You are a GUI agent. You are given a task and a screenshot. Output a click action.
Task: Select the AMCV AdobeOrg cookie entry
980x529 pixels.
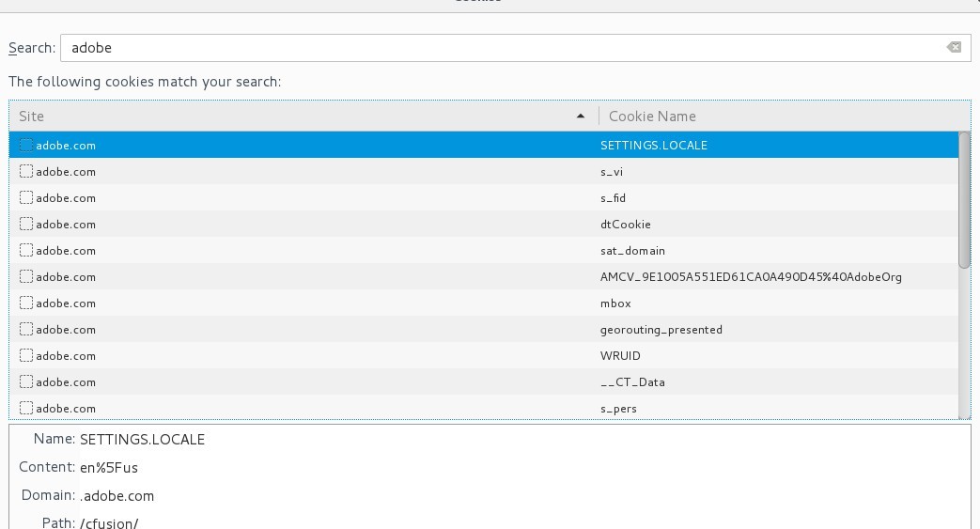[x=750, y=277]
